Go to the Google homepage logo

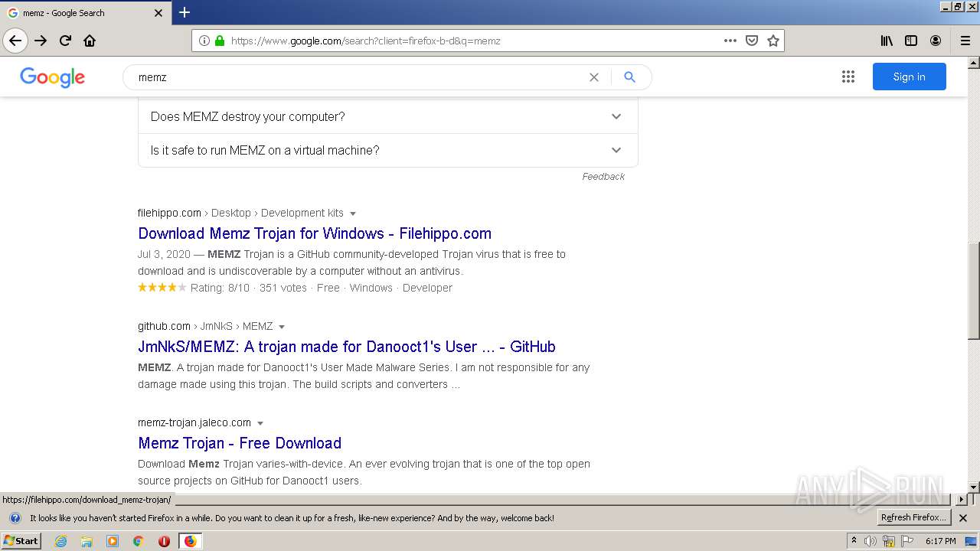click(52, 77)
